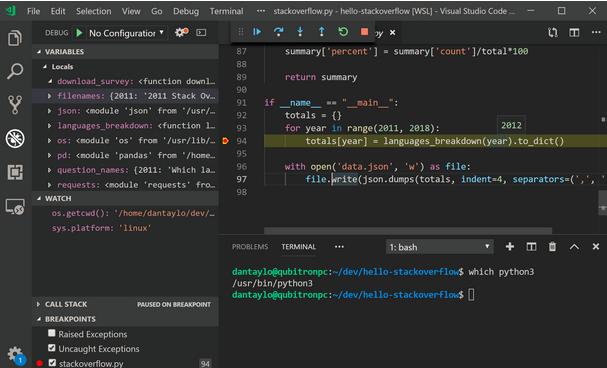Expand the question_names variable
This screenshot has height=368, width=607.
(x=50, y=170)
